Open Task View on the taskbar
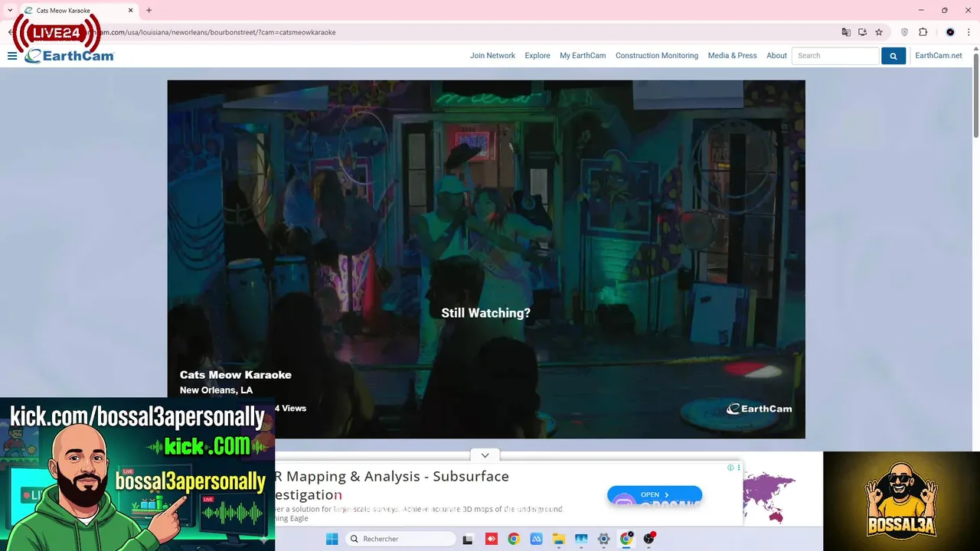The width and height of the screenshot is (980, 551). [x=468, y=539]
